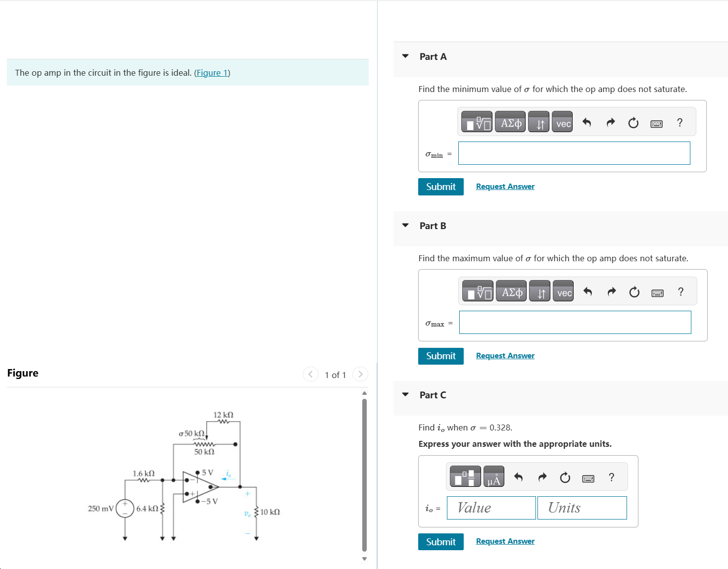Redo input in Part C

pos(542,477)
